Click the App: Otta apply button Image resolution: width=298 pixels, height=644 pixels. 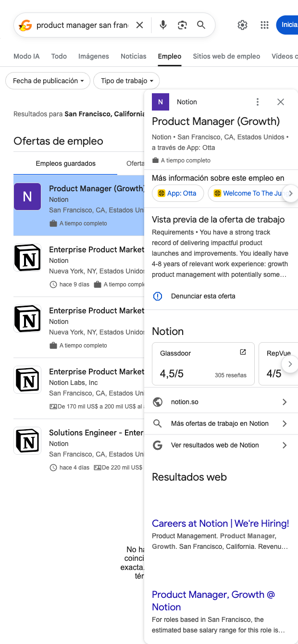click(177, 193)
